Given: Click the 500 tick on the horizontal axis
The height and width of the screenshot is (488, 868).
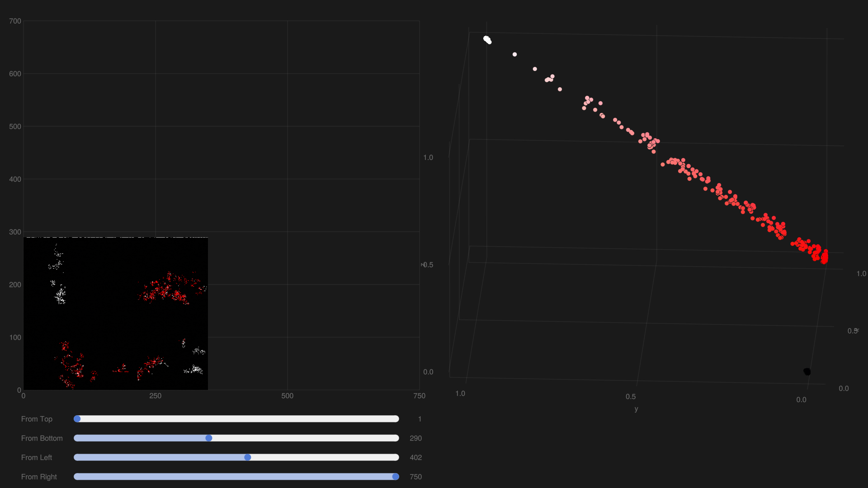Looking at the screenshot, I should [x=288, y=396].
